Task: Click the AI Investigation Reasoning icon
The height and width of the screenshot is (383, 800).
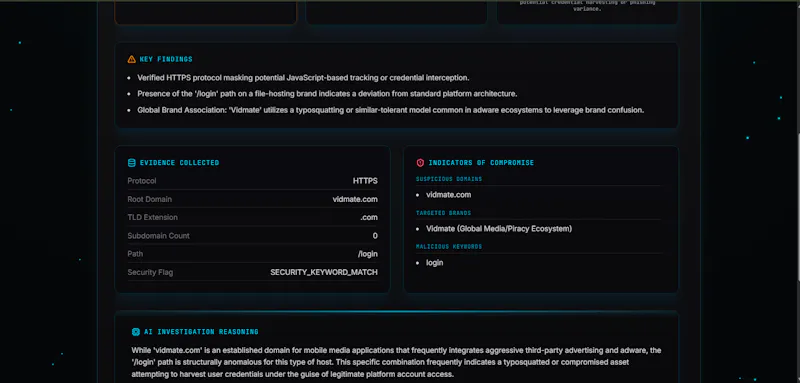Action: 136,331
